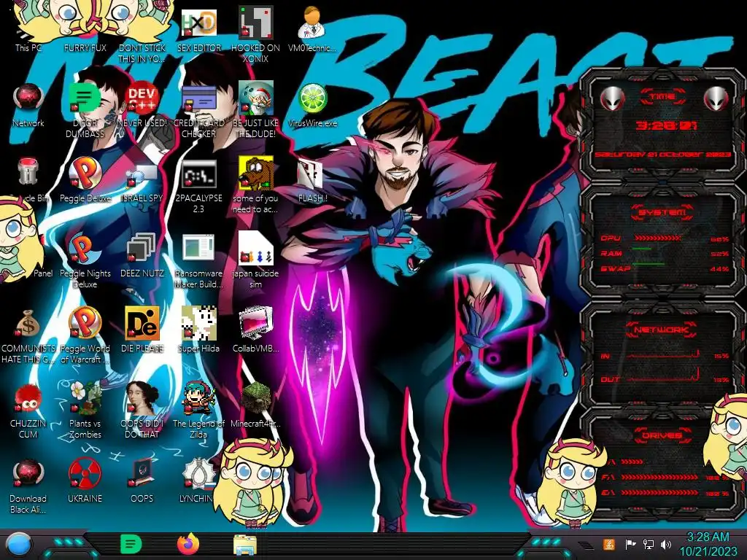Image resolution: width=747 pixels, height=560 pixels.
Task: Open volume speaker tray icon
Action: (x=666, y=544)
